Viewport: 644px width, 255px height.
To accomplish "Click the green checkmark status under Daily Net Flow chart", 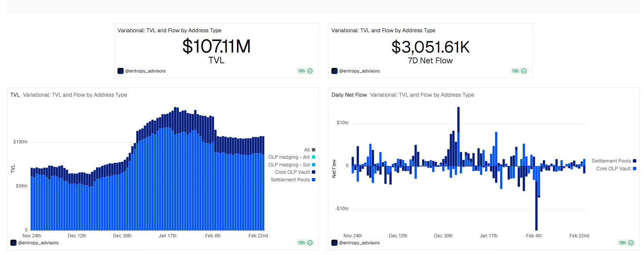I will point(631,243).
